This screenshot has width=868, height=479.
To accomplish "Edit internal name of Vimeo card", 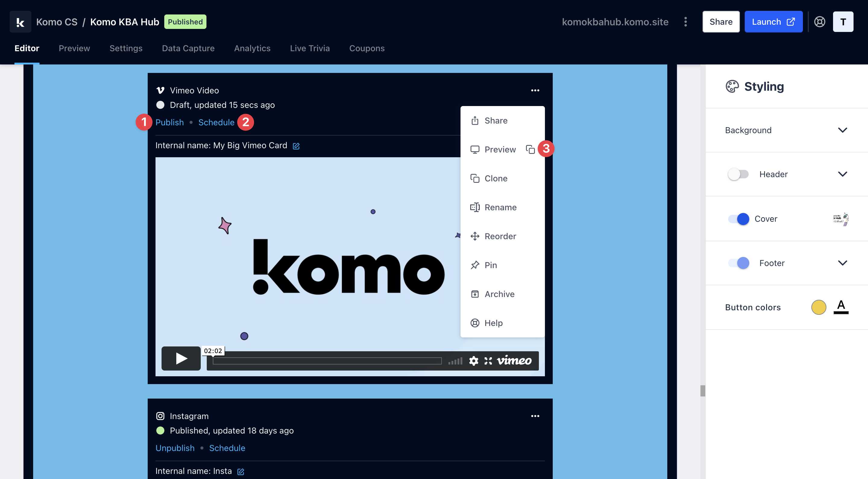I will tap(296, 146).
